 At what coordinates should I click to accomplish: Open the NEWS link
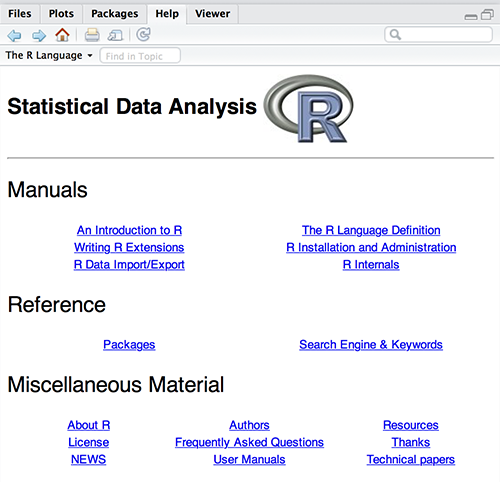click(x=88, y=460)
